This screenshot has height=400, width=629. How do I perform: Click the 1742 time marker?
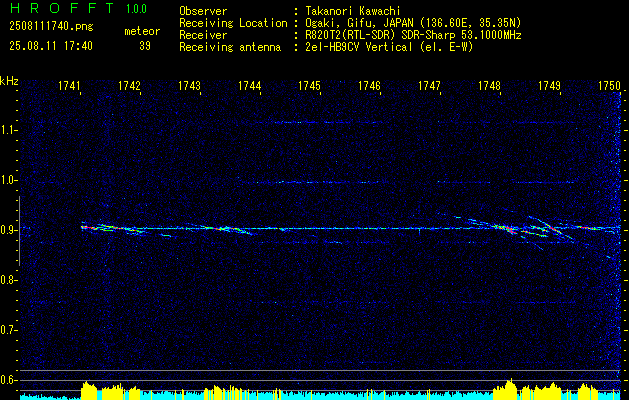(x=130, y=85)
